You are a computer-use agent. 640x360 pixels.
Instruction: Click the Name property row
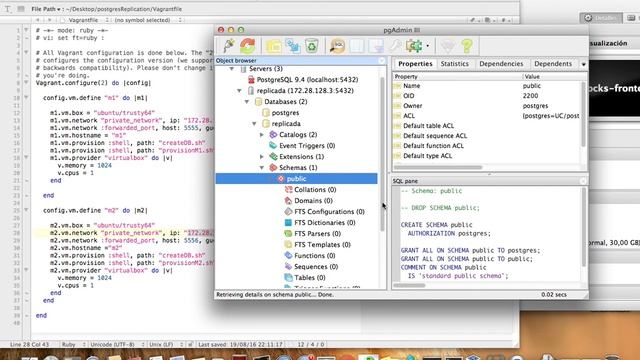pyautogui.click(x=486, y=86)
